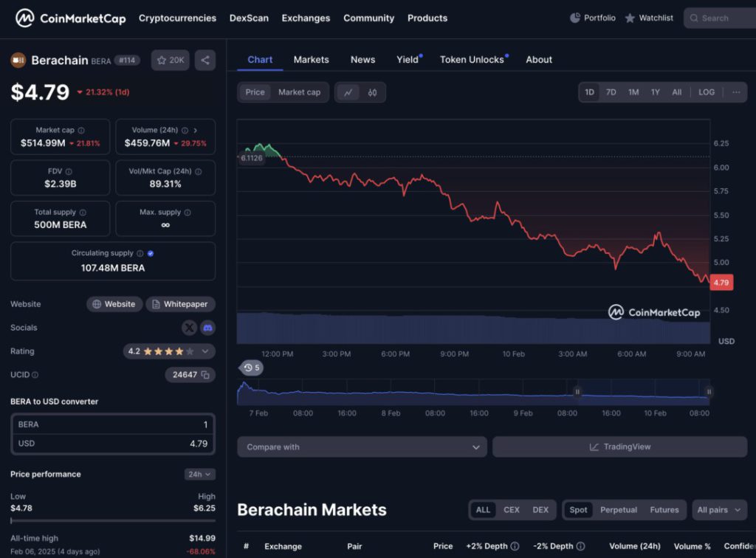Click the right range handle on chart navigator
Screen dimensions: 756x558
(x=709, y=392)
